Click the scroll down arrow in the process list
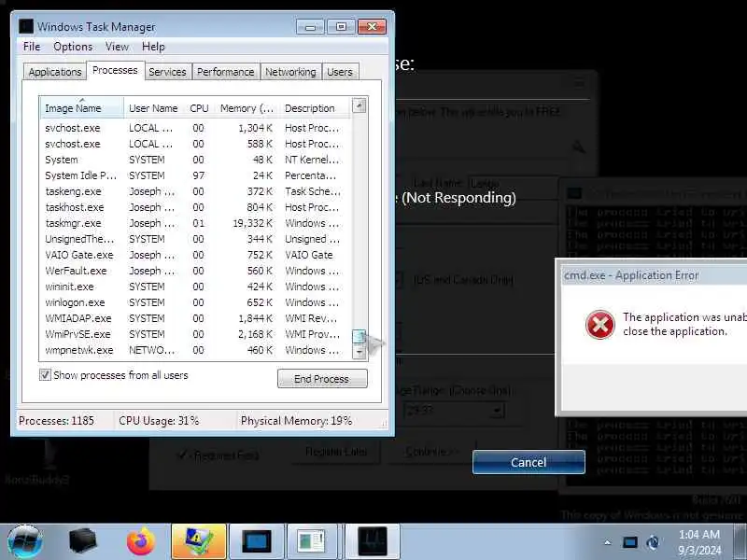This screenshot has width=747, height=560. pyautogui.click(x=359, y=352)
